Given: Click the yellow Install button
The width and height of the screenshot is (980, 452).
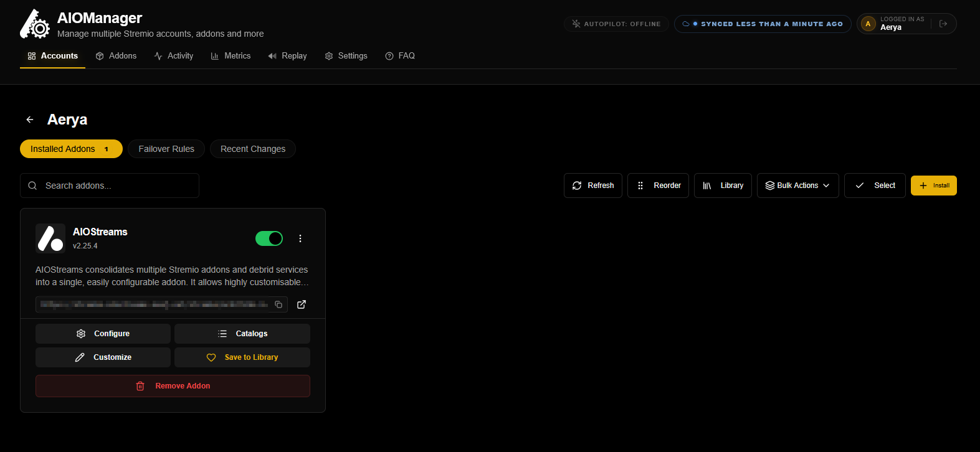Looking at the screenshot, I should pyautogui.click(x=934, y=186).
